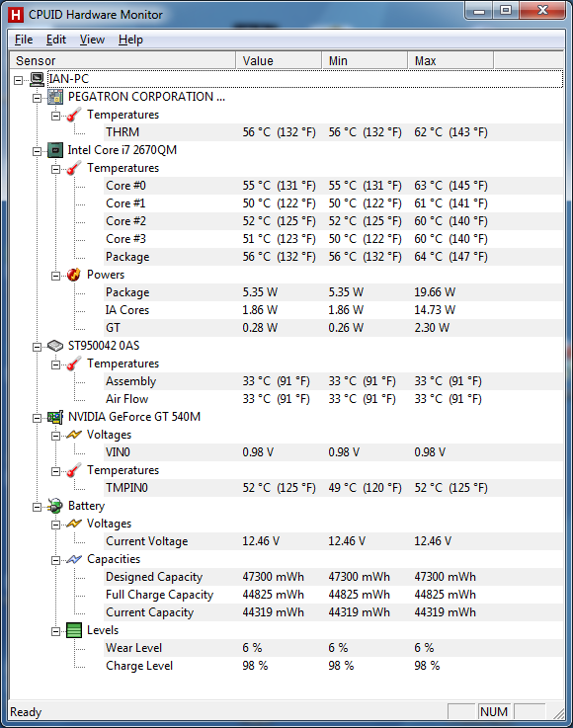
Task: Click thermometer icon under Intel Core i7
Action: pos(74,168)
